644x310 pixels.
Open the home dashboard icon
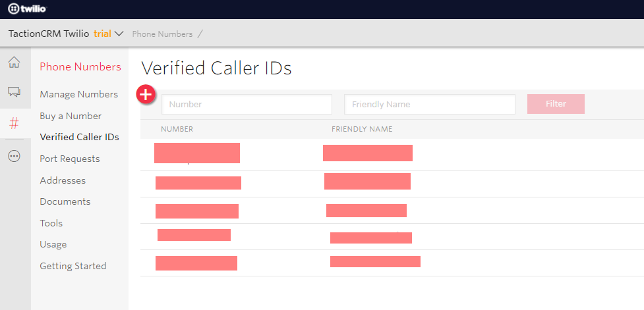tap(14, 63)
